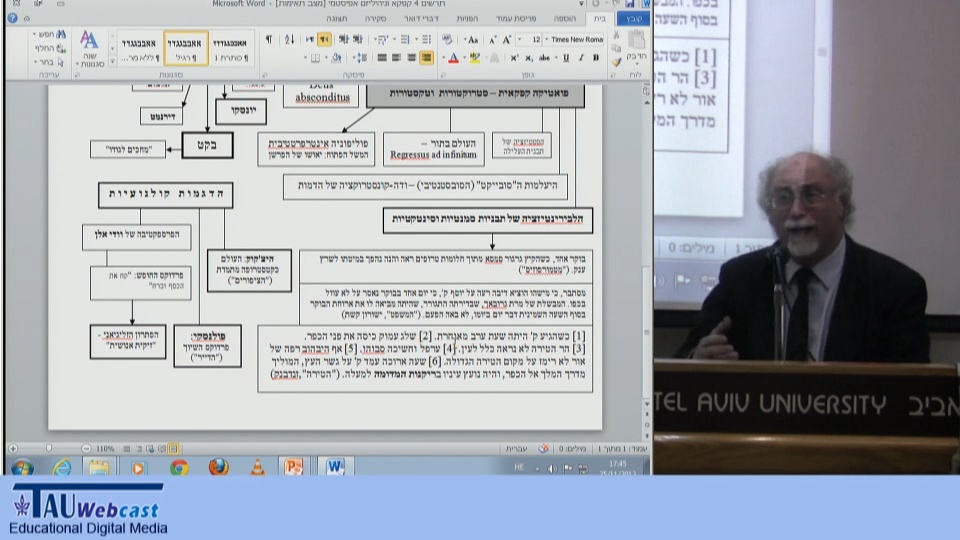
Task: Open the Find (חפש) dropdown arrow
Action: pos(31,34)
